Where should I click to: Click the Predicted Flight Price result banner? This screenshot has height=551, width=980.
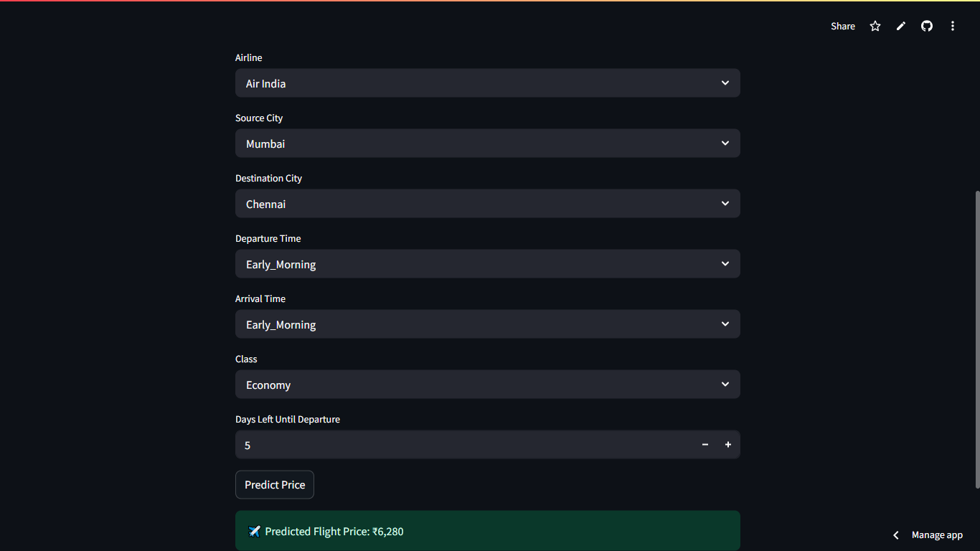pos(487,531)
